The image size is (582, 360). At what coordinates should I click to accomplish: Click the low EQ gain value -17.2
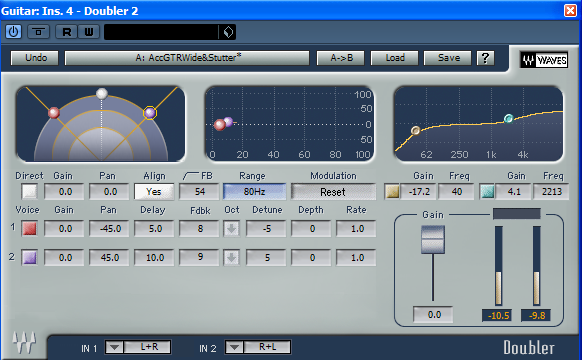tap(419, 192)
